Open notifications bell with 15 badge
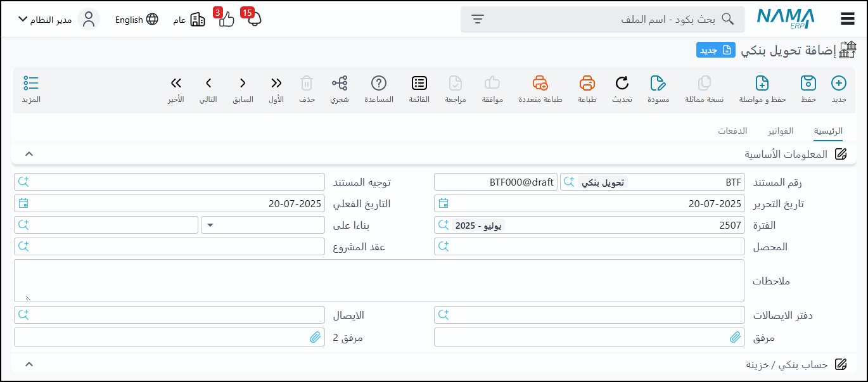 [x=254, y=19]
